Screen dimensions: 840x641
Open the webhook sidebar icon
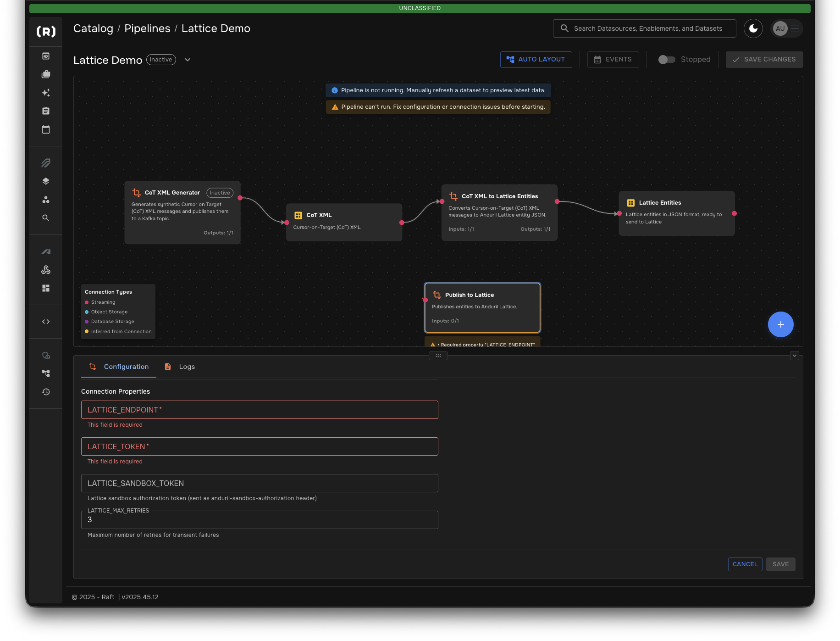point(46,270)
